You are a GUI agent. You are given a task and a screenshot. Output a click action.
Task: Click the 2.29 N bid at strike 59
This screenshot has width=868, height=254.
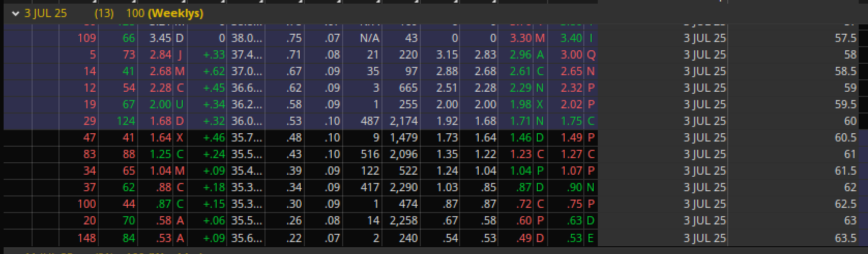coord(522,88)
